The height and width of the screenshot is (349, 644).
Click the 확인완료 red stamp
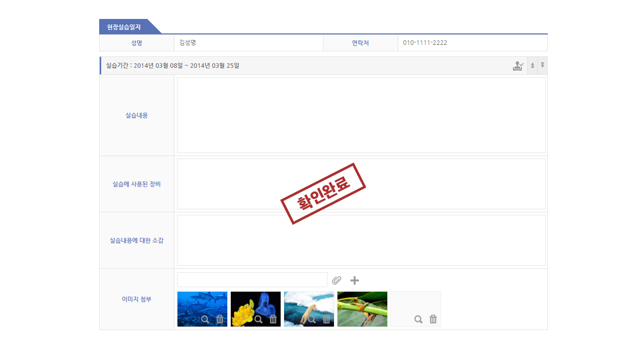click(323, 193)
